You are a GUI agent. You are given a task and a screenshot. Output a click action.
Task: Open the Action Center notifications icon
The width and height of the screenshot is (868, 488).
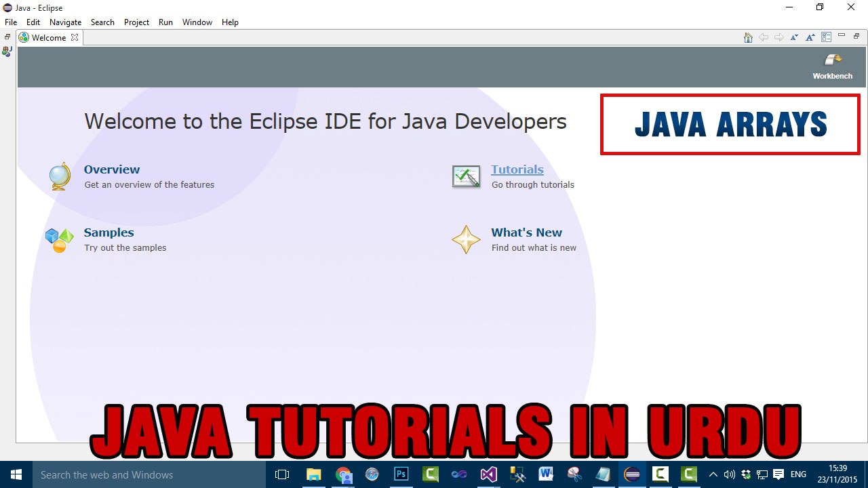pos(778,474)
